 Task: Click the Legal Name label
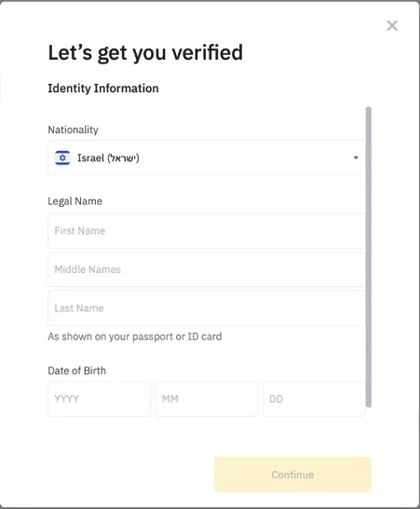(x=75, y=201)
